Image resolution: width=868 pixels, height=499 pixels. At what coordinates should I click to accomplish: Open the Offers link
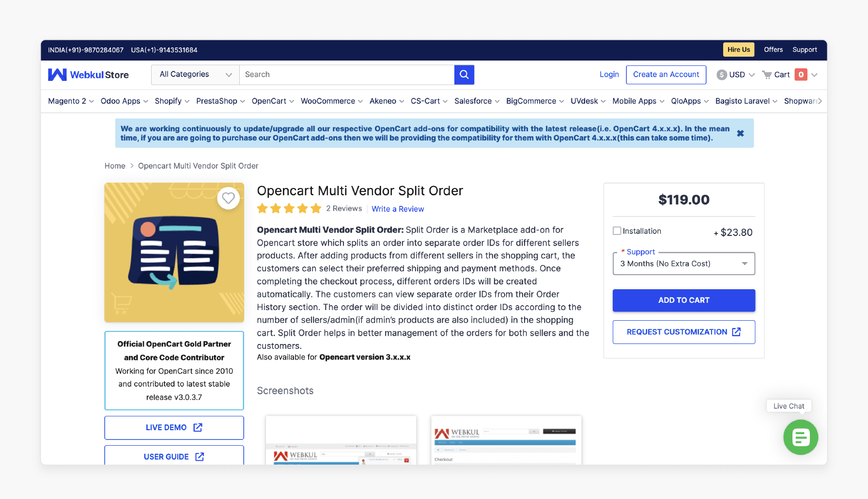(x=773, y=49)
